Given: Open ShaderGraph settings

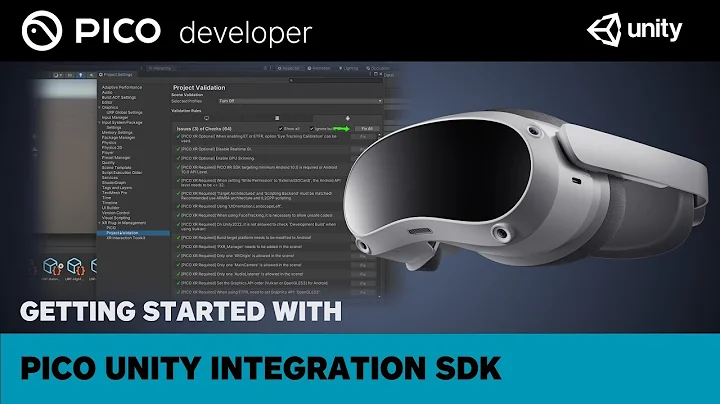Looking at the screenshot, I should click(113, 183).
